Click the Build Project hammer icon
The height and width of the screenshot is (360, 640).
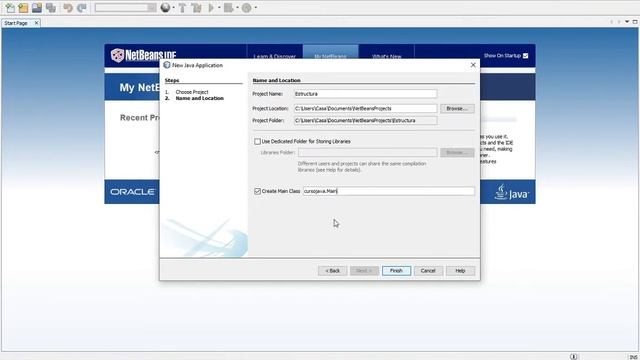pyautogui.click(x=182, y=8)
